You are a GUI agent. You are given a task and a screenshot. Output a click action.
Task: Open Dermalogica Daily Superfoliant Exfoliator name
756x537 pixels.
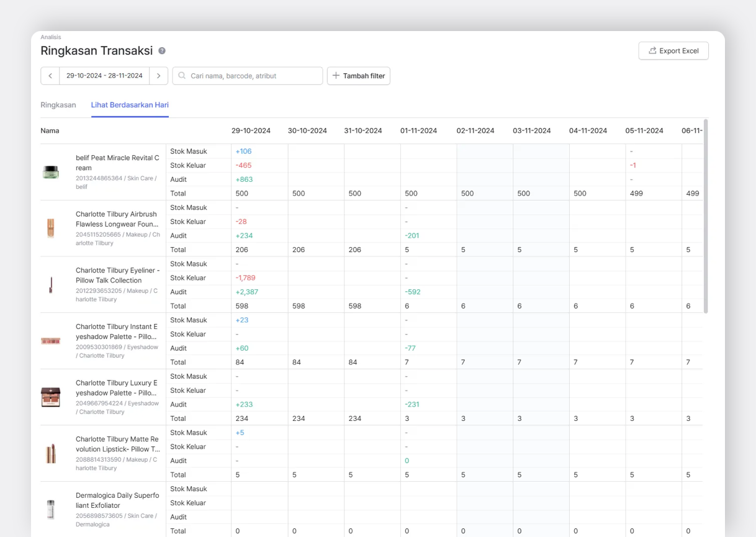pos(117,500)
